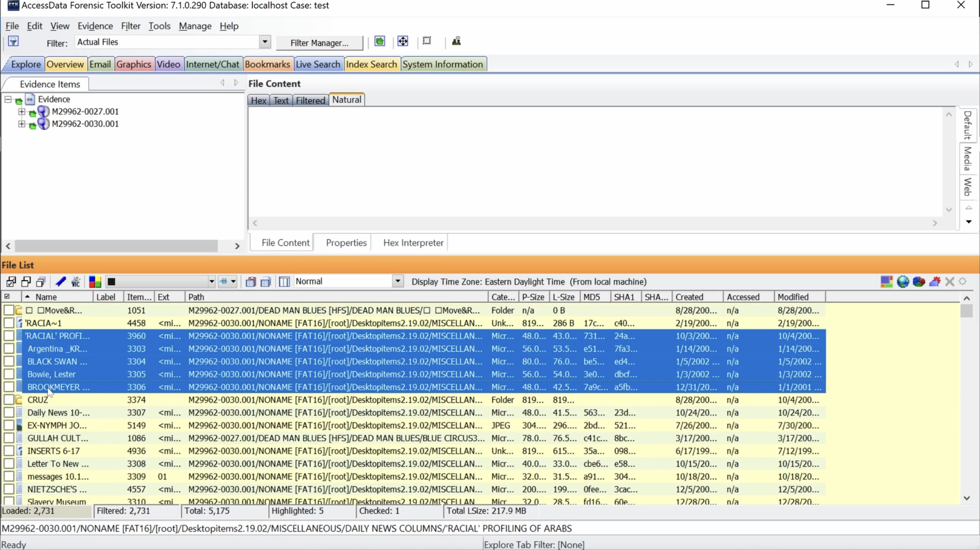The image size is (980, 550).
Task: Click the disk image icon of M29962-0027.001
Action: (43, 112)
